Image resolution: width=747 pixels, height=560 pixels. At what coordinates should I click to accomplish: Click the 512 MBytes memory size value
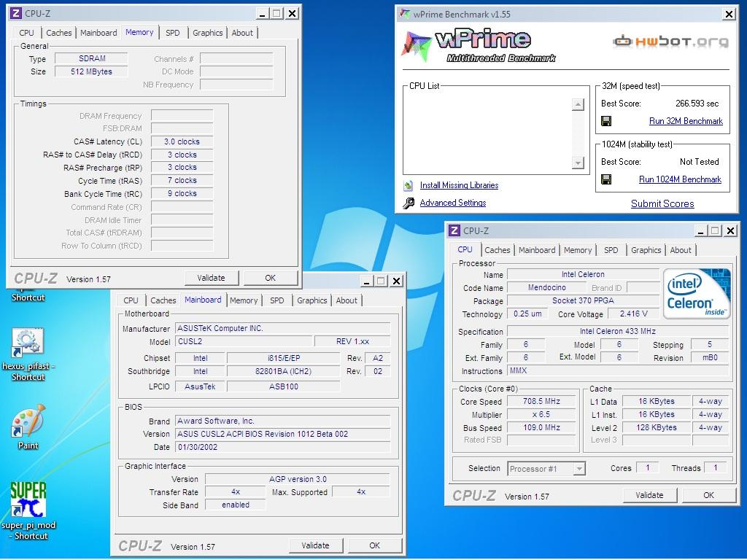point(91,72)
